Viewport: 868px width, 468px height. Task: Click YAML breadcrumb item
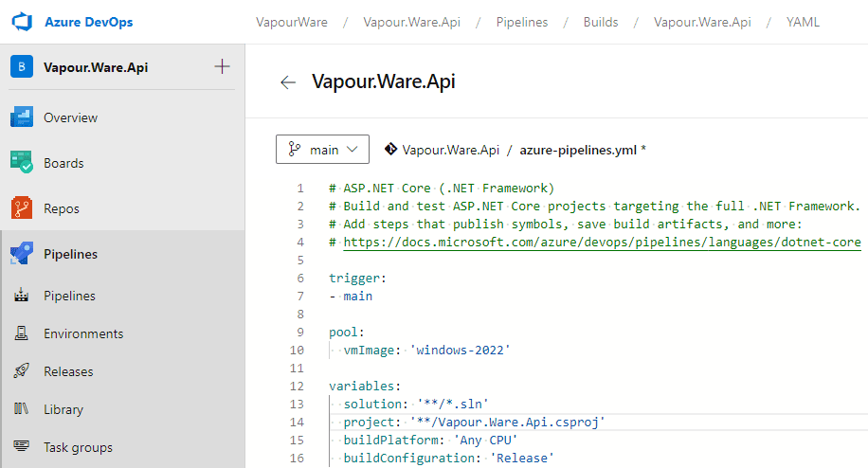803,22
